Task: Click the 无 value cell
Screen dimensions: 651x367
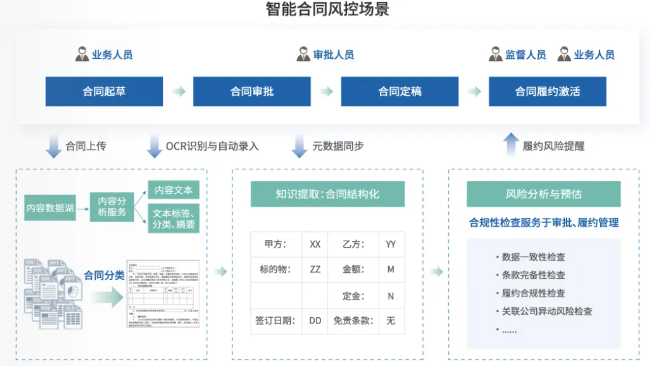Action: tap(391, 321)
